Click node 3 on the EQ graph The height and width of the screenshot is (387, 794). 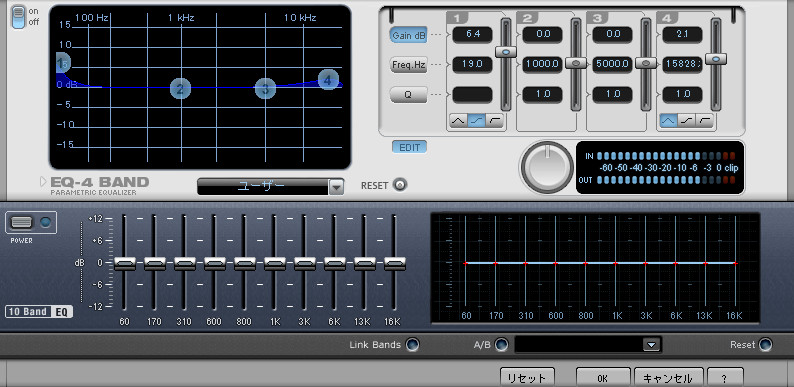point(265,89)
